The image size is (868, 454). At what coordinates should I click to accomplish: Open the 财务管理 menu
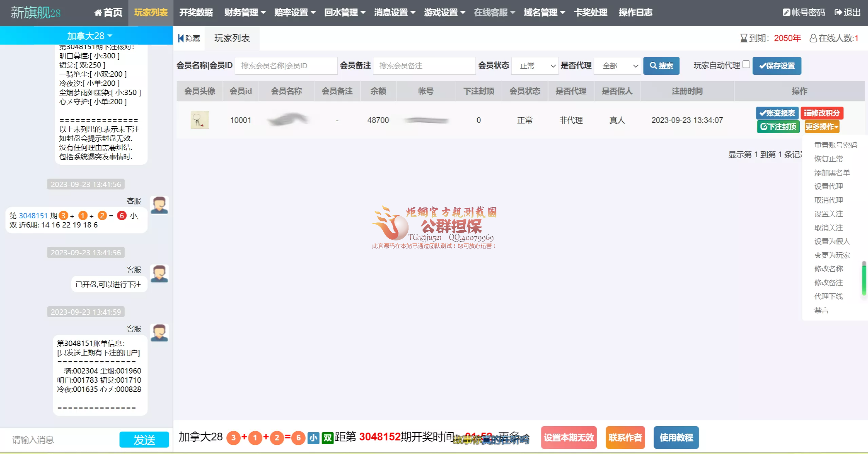(x=244, y=13)
